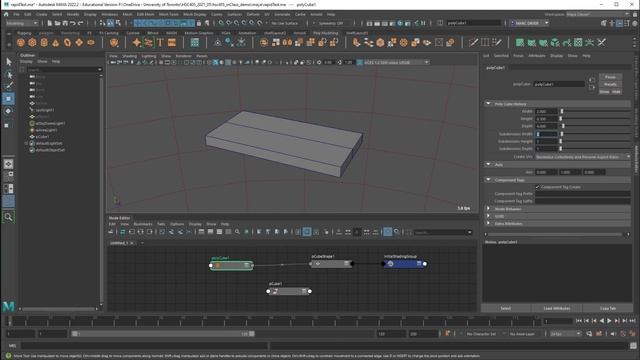Open the Create UVs dropdown

point(583,157)
